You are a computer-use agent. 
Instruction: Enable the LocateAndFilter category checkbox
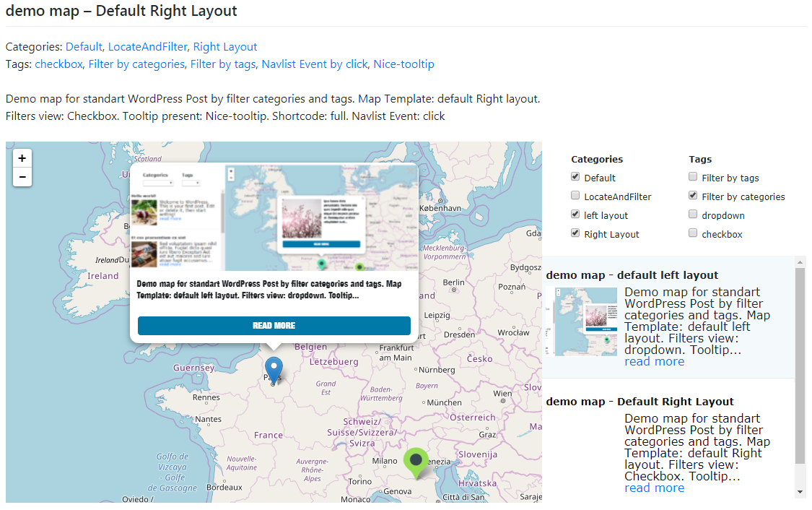click(575, 196)
